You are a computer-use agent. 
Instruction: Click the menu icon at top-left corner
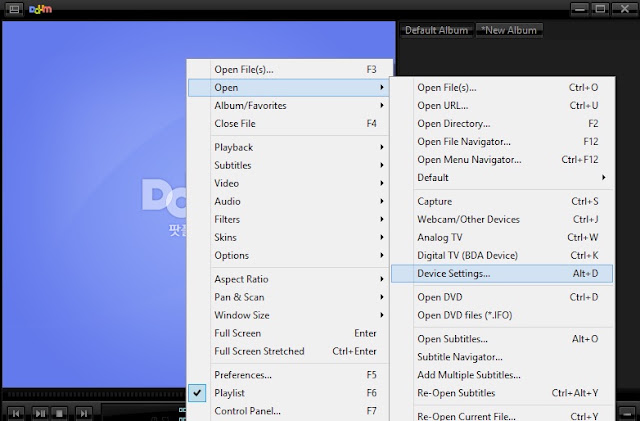[x=14, y=9]
